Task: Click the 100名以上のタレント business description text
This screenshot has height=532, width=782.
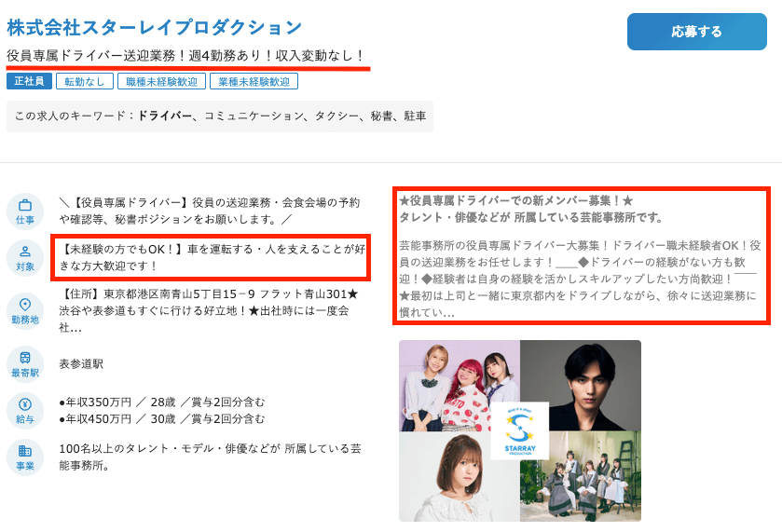Action: (x=210, y=457)
